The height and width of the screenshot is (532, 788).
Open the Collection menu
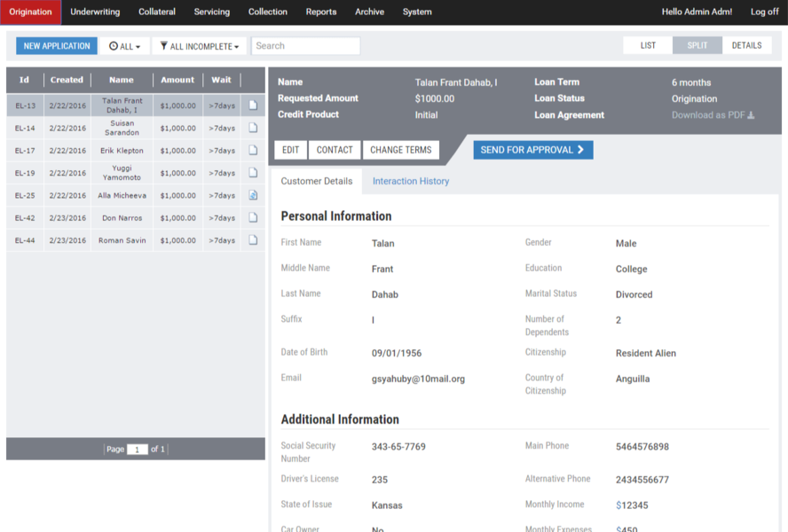(x=267, y=12)
